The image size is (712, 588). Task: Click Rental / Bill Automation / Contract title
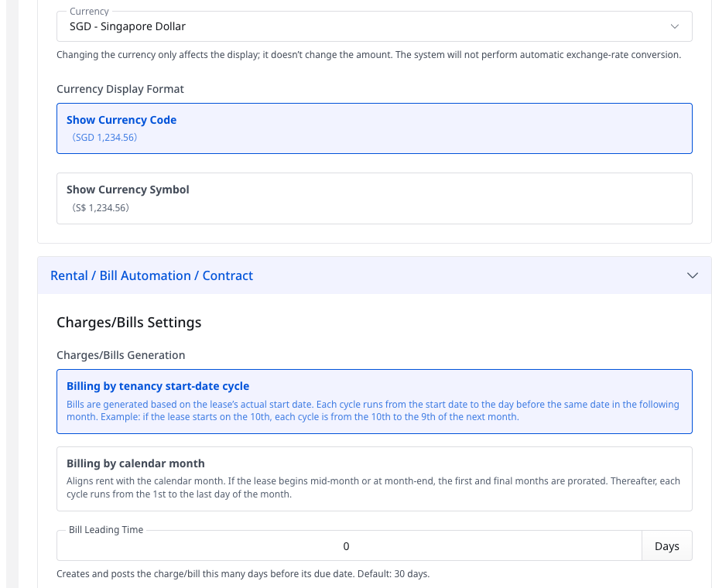[x=152, y=275]
